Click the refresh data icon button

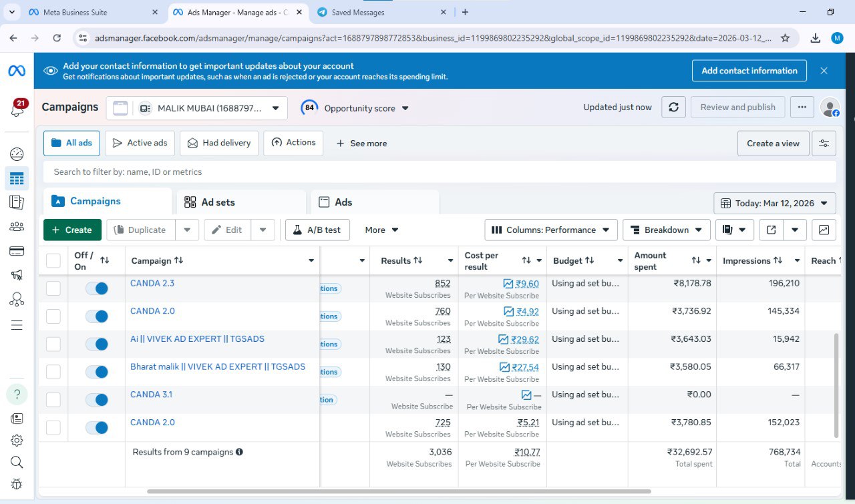(673, 107)
